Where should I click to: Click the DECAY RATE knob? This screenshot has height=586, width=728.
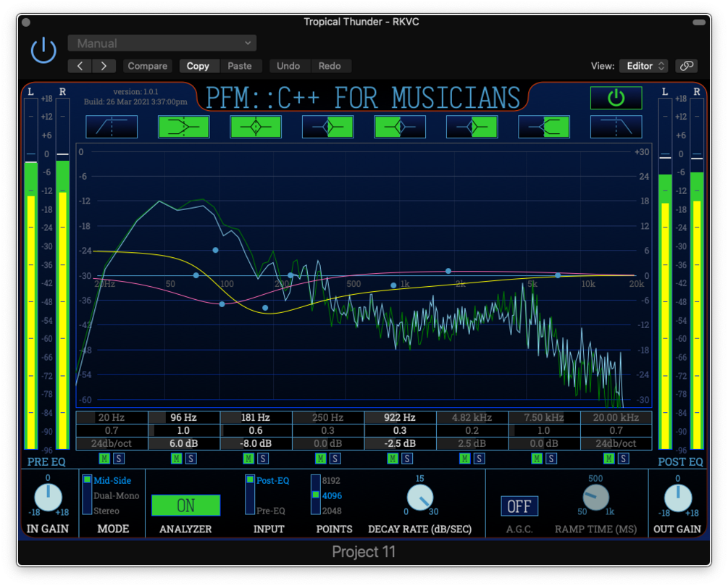tap(420, 498)
